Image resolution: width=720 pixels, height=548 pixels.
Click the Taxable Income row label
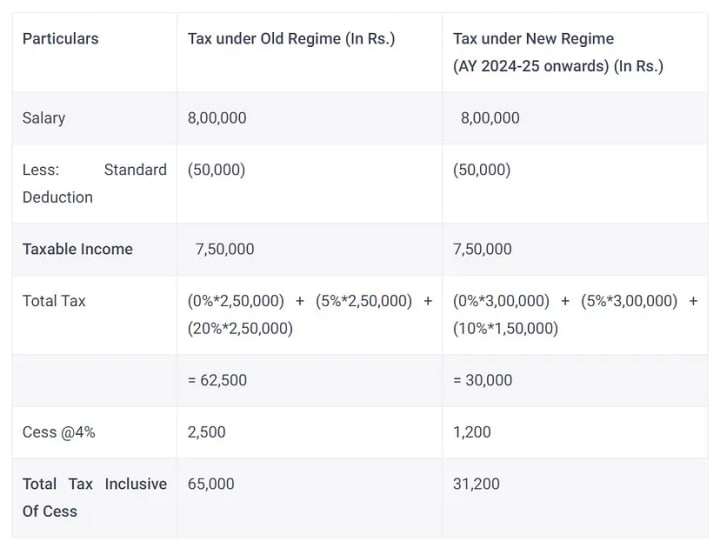point(77,249)
